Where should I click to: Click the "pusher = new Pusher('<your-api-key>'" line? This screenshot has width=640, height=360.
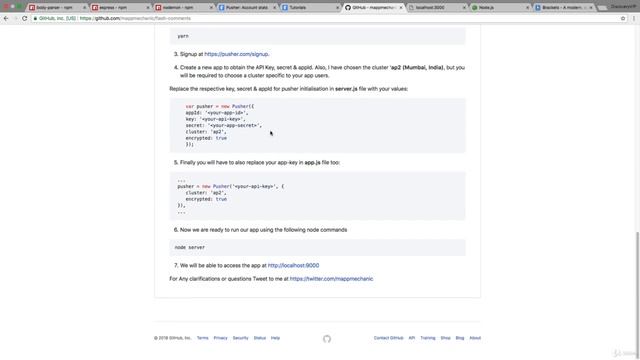pos(231,187)
